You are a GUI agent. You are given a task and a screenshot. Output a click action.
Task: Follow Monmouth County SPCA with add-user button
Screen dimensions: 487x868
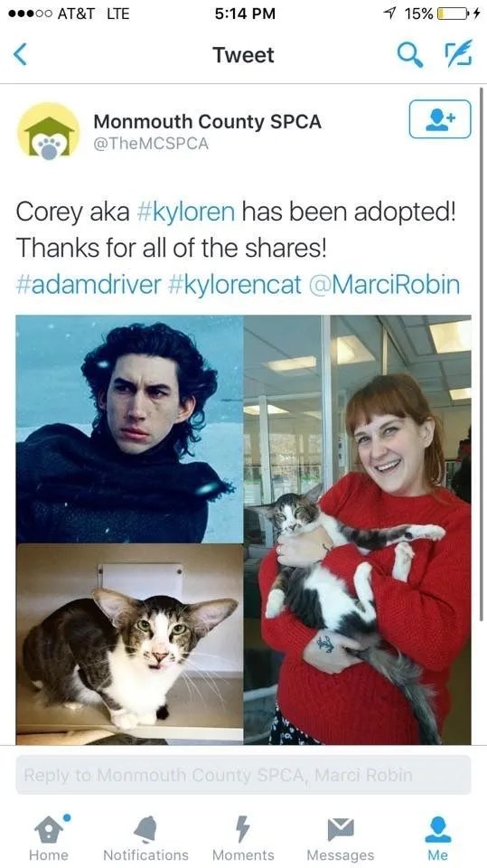point(440,119)
